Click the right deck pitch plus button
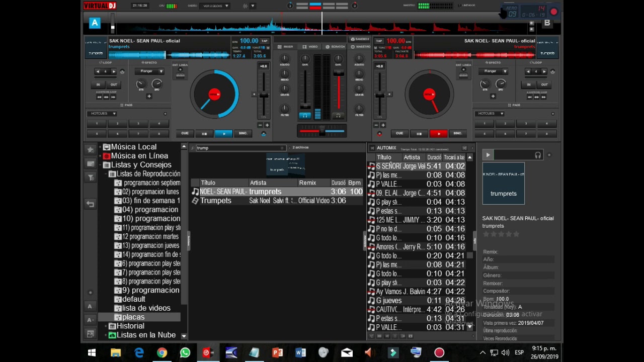644x362 pixels. coord(383,125)
